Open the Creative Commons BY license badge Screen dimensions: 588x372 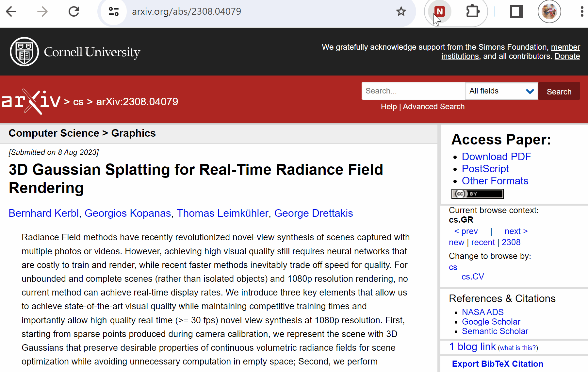(x=477, y=194)
